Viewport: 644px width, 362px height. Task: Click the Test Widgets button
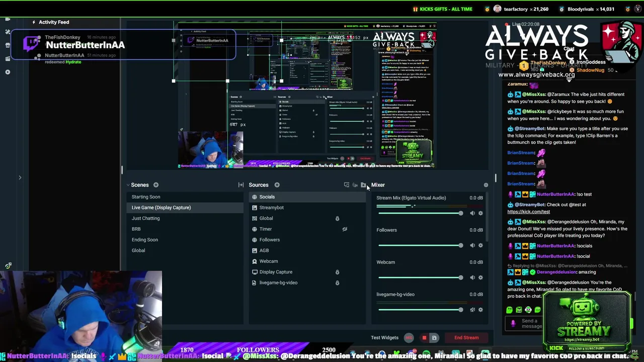tap(384, 338)
